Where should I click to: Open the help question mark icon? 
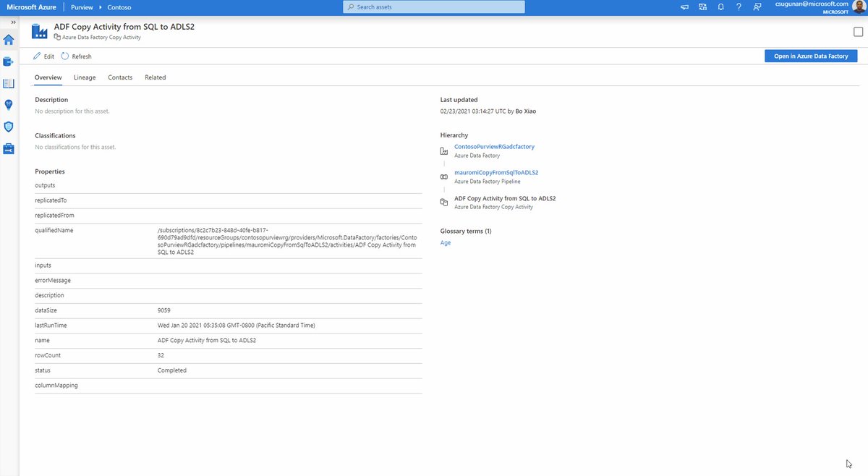739,7
